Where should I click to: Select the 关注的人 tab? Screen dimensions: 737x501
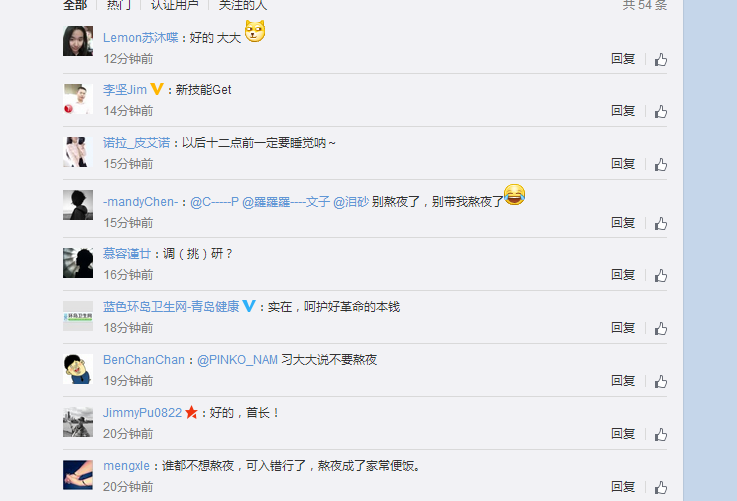pyautogui.click(x=243, y=5)
